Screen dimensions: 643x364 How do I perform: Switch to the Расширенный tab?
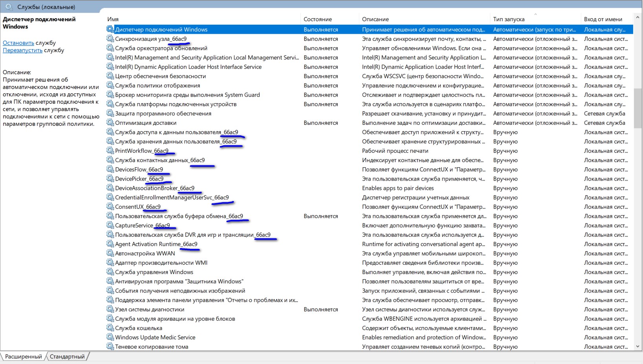tap(24, 357)
